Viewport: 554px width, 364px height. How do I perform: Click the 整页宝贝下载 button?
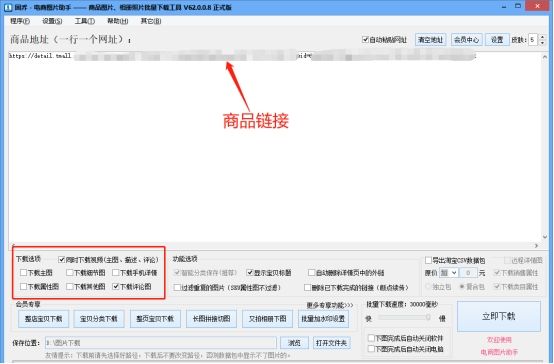(155, 319)
